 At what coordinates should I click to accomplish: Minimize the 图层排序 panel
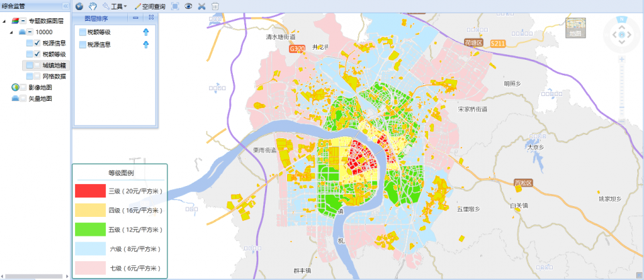pos(137,18)
